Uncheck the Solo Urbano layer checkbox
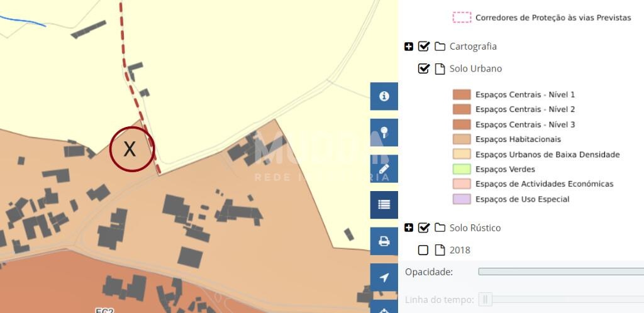 [x=424, y=69]
